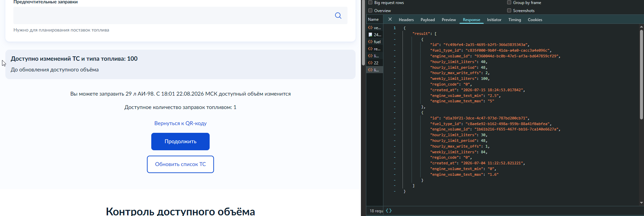The image size is (644, 216).
Task: Enable Big request rows checkbox
Action: click(x=370, y=2)
